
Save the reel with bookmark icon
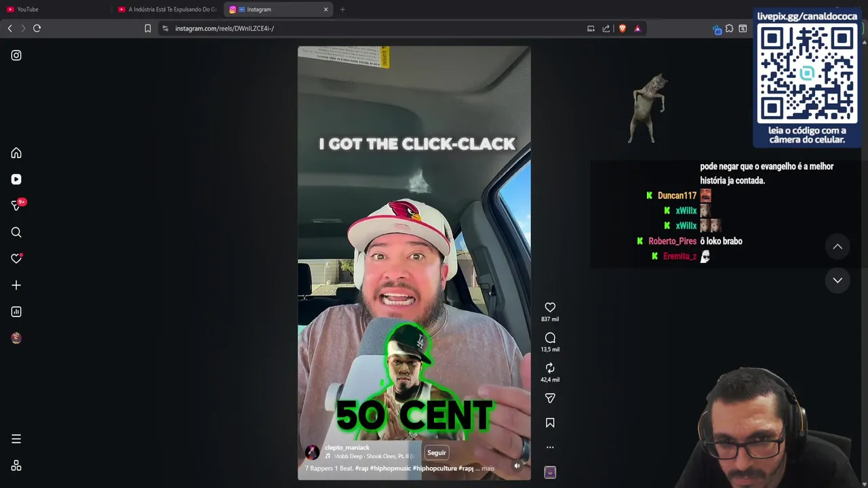tap(550, 423)
